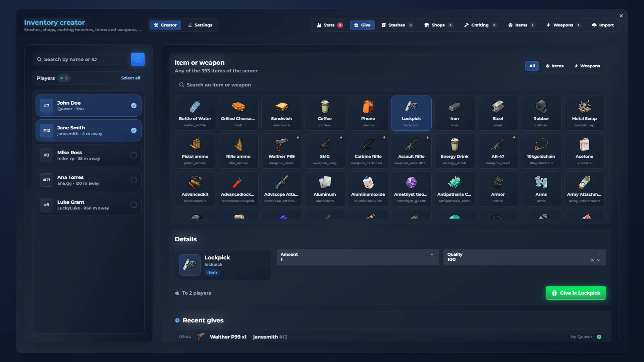Select the Advancedkit item
Image resolution: width=644 pixels, height=362 pixels.
195,189
